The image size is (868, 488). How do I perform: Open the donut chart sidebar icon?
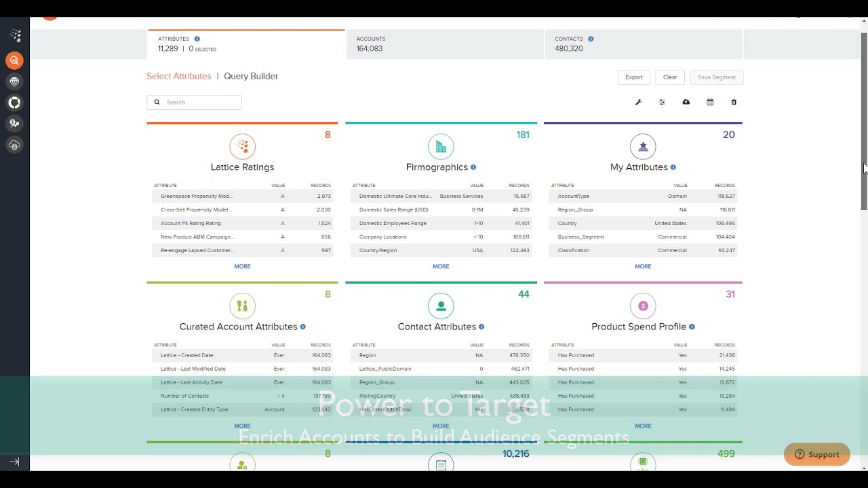coord(14,102)
